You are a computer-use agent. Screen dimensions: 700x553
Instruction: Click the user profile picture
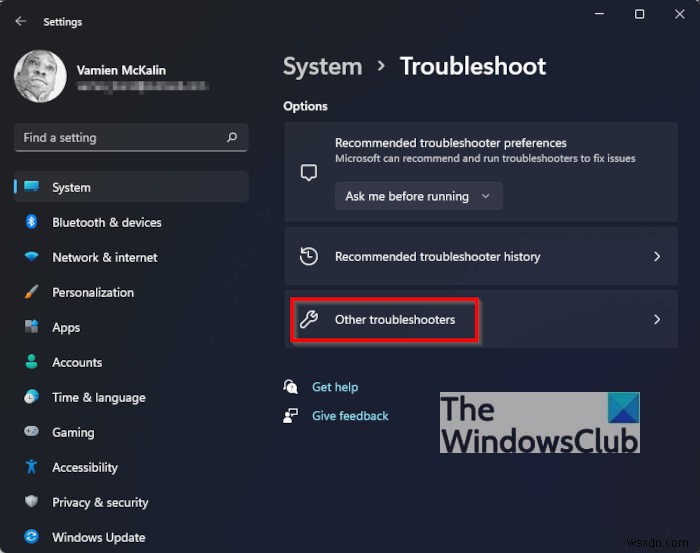point(39,77)
